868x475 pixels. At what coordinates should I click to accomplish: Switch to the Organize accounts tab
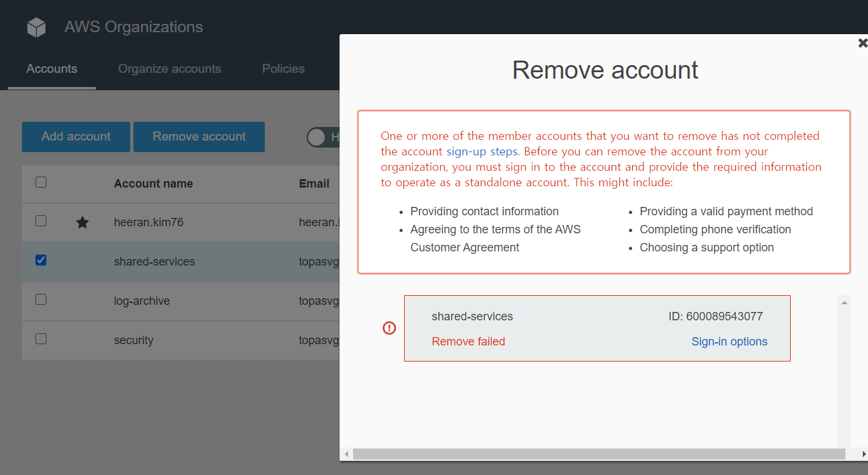point(169,69)
